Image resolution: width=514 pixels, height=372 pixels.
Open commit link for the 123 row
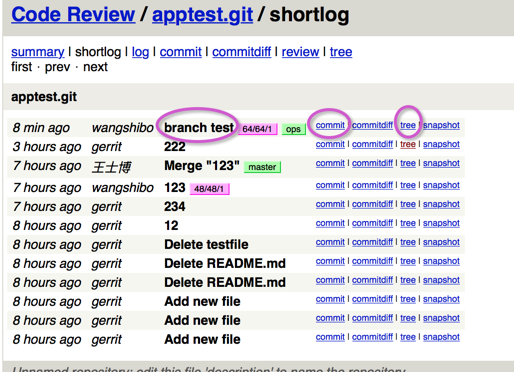point(330,185)
